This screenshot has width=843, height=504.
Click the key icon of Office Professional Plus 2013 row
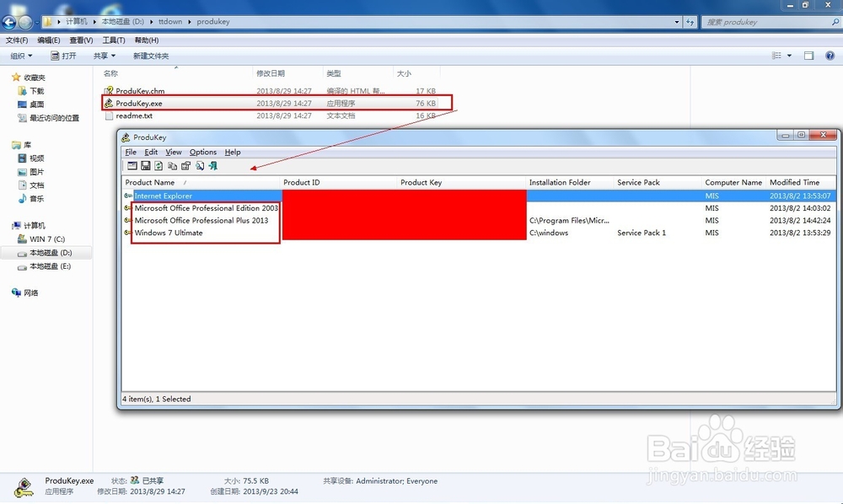(x=128, y=220)
